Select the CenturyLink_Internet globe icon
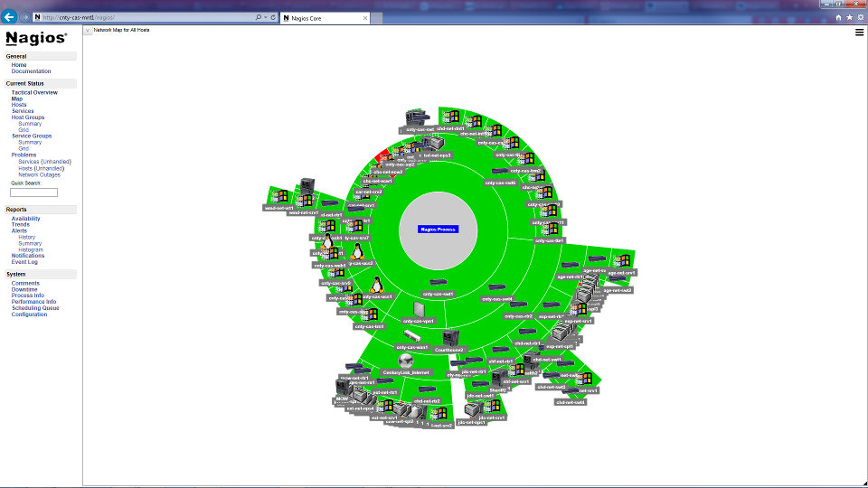 point(405,361)
